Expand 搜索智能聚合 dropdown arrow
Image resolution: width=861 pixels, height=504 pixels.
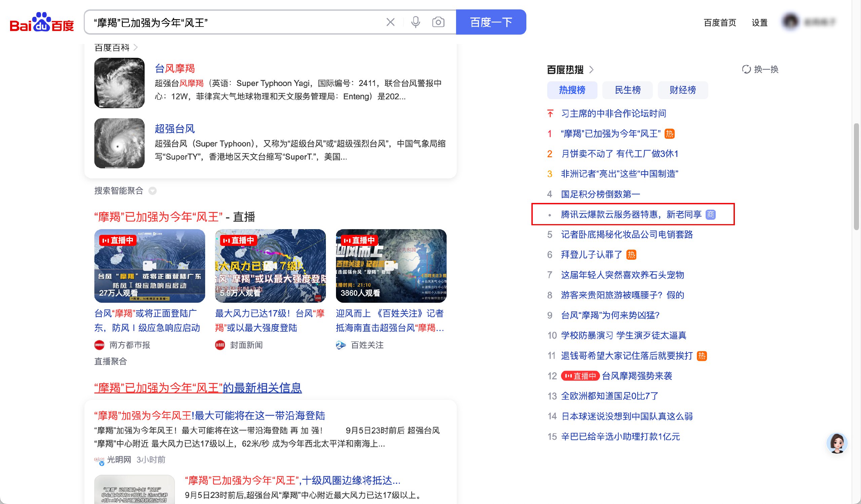pyautogui.click(x=152, y=191)
